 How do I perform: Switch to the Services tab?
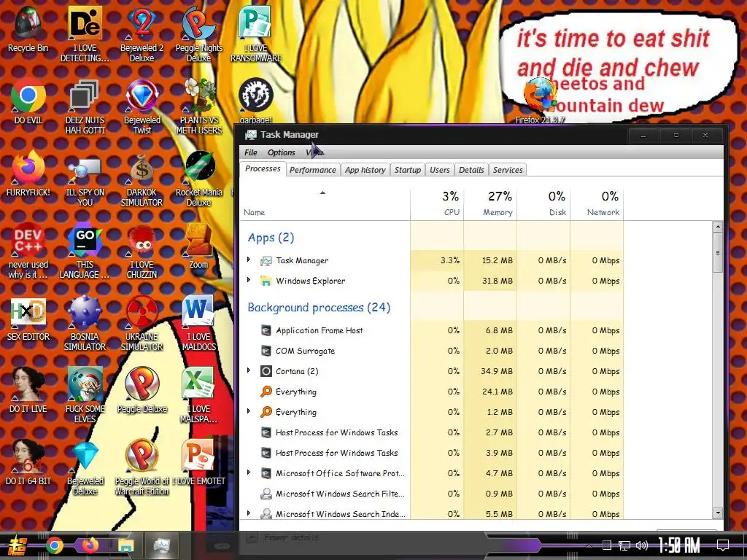(x=508, y=170)
